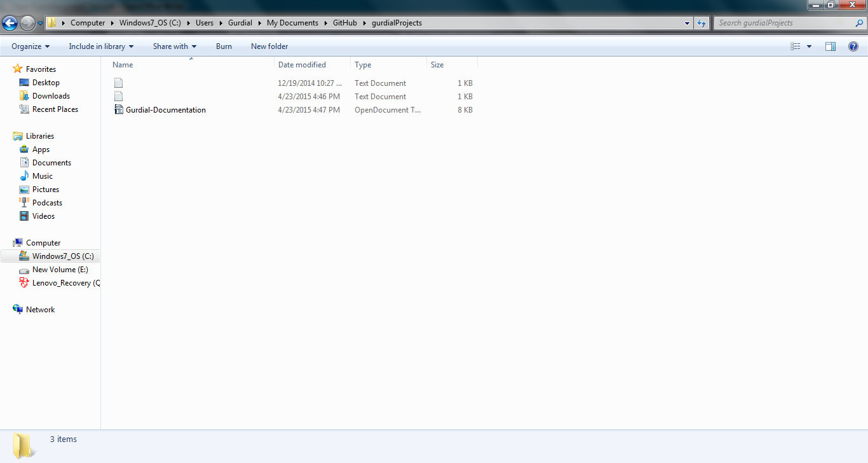This screenshot has width=868, height=463.
Task: Open Network in the navigation pane
Action: [40, 310]
